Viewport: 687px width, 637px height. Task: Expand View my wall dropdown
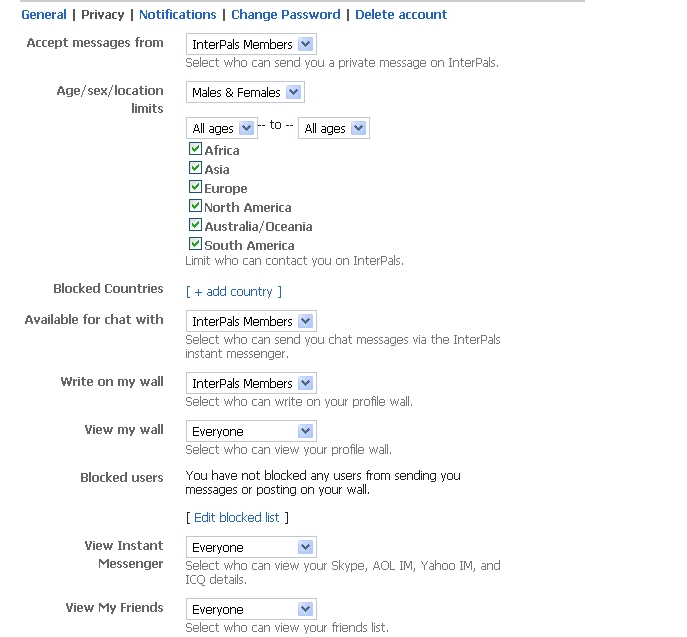tap(251, 431)
